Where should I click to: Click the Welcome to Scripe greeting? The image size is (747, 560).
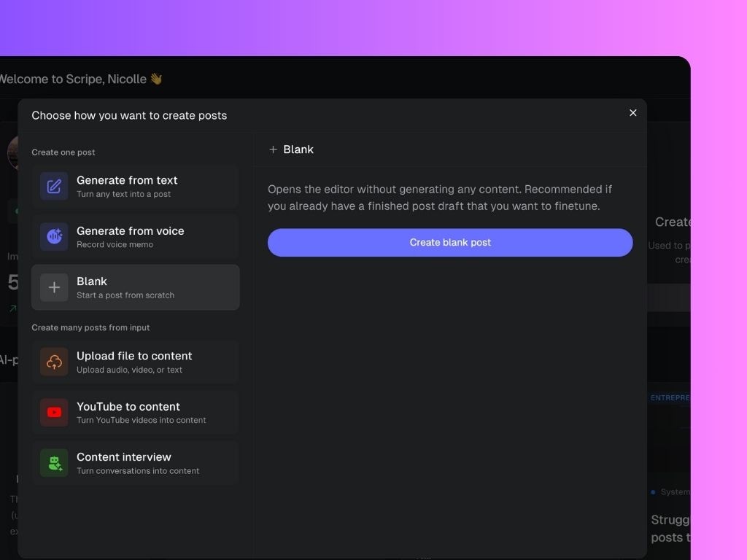tap(80, 79)
